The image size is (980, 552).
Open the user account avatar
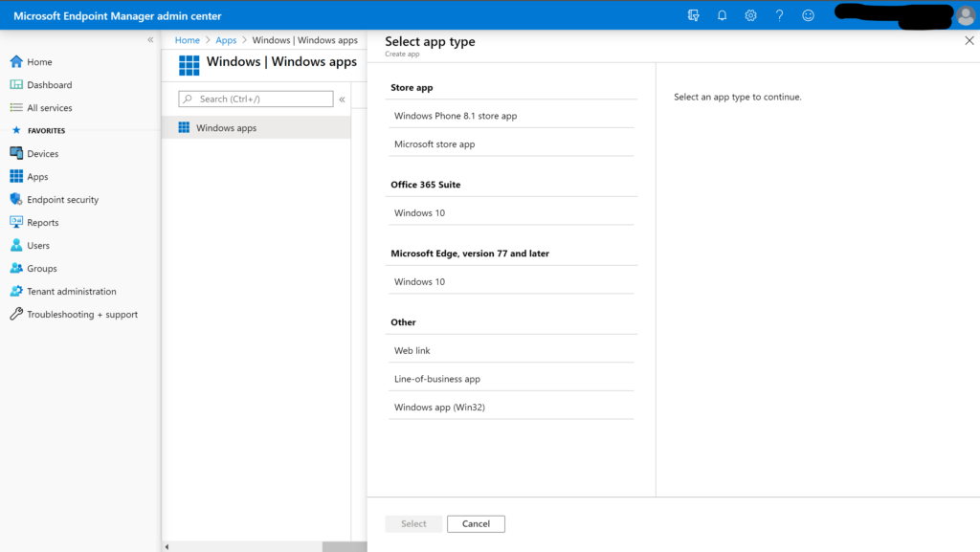pyautogui.click(x=966, y=16)
